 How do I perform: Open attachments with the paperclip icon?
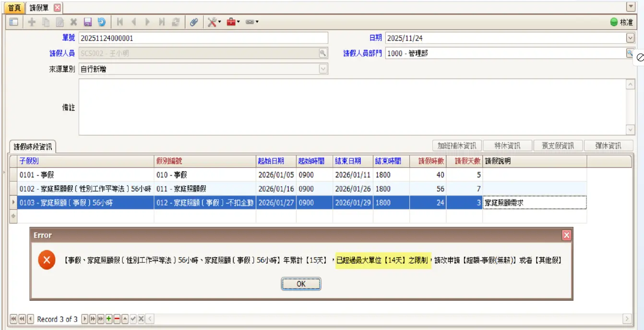point(194,22)
